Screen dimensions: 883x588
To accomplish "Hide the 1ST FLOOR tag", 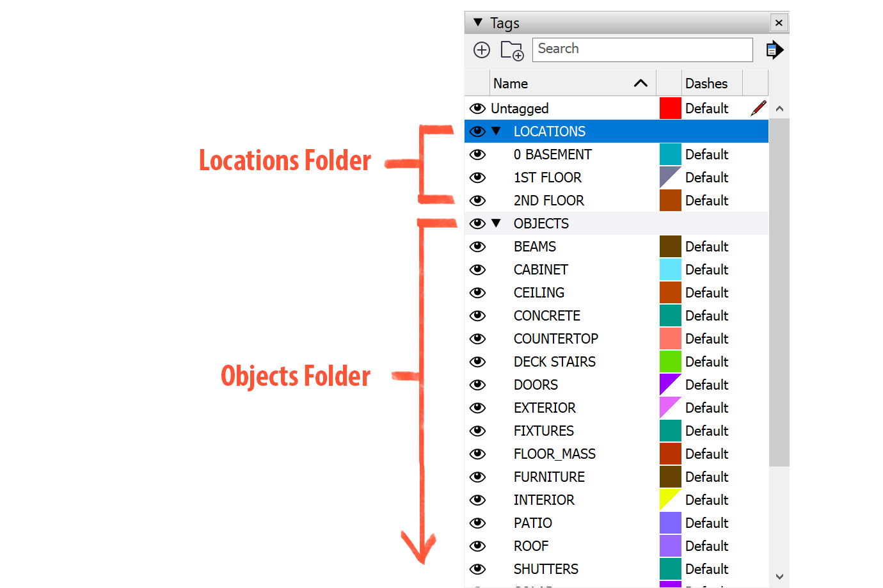I will [x=477, y=178].
